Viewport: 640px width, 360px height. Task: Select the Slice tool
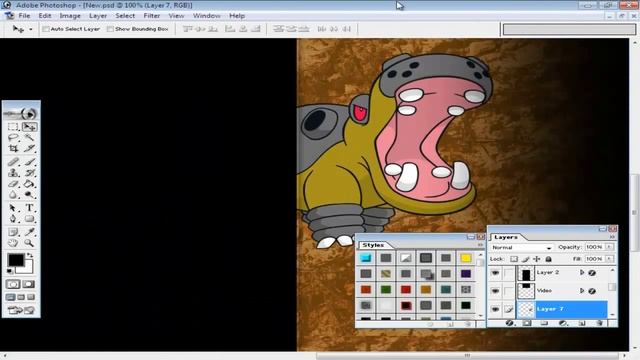pyautogui.click(x=29, y=149)
